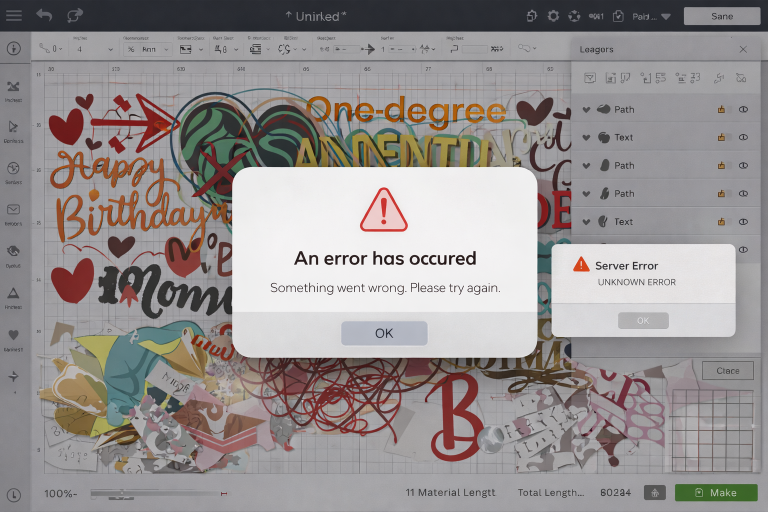The width and height of the screenshot is (768, 512).
Task: Click OK in the Server Error popup
Action: coord(643,320)
